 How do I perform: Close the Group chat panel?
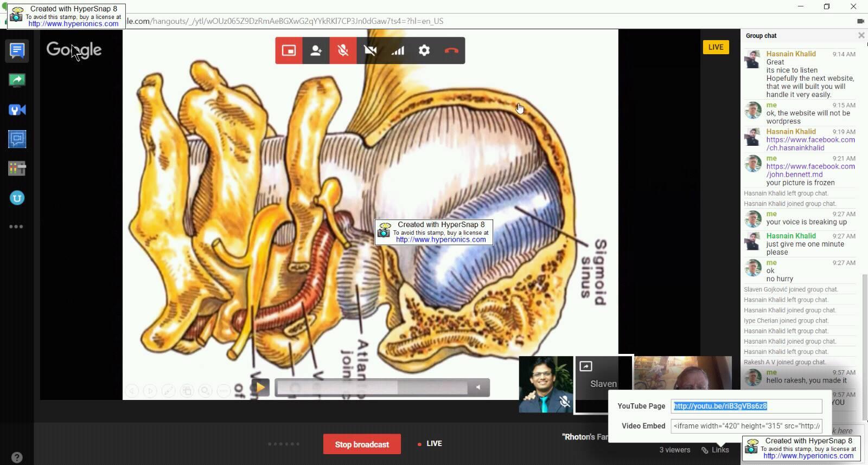pyautogui.click(x=861, y=35)
